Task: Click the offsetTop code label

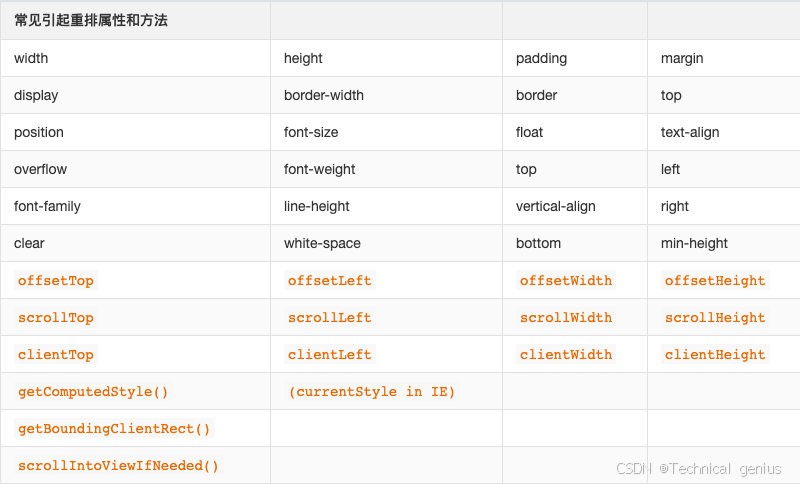Action: [x=56, y=281]
